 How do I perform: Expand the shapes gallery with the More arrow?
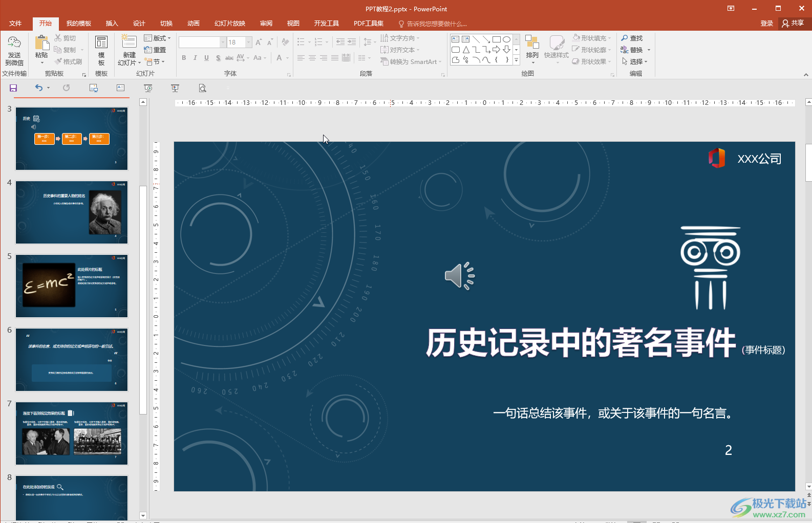click(516, 60)
